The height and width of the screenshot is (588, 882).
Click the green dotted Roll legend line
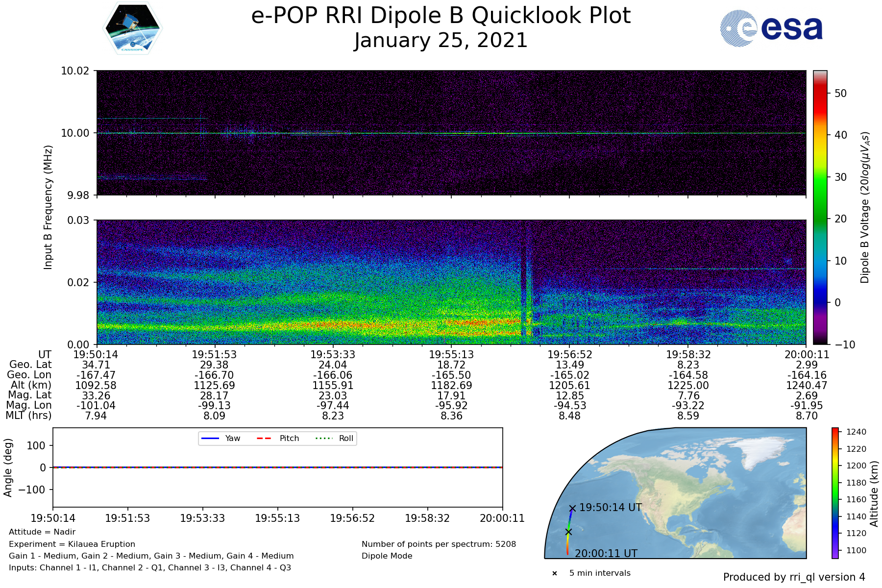click(323, 438)
